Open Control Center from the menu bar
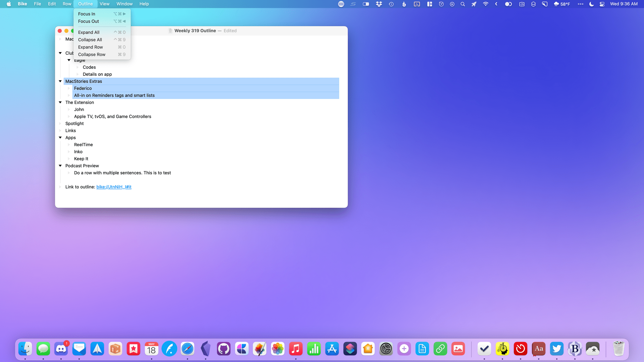Viewport: 644px width, 362px height. 602,4
